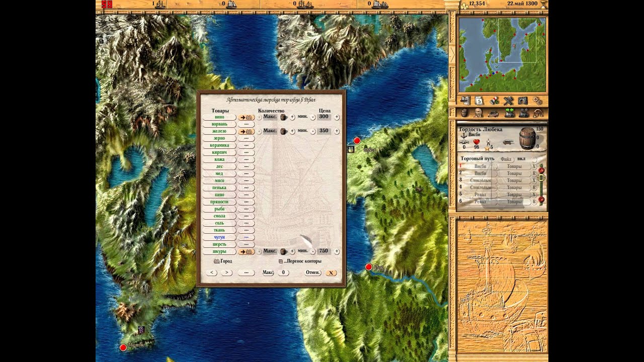Open the ship list icon in the side panel

click(465, 101)
